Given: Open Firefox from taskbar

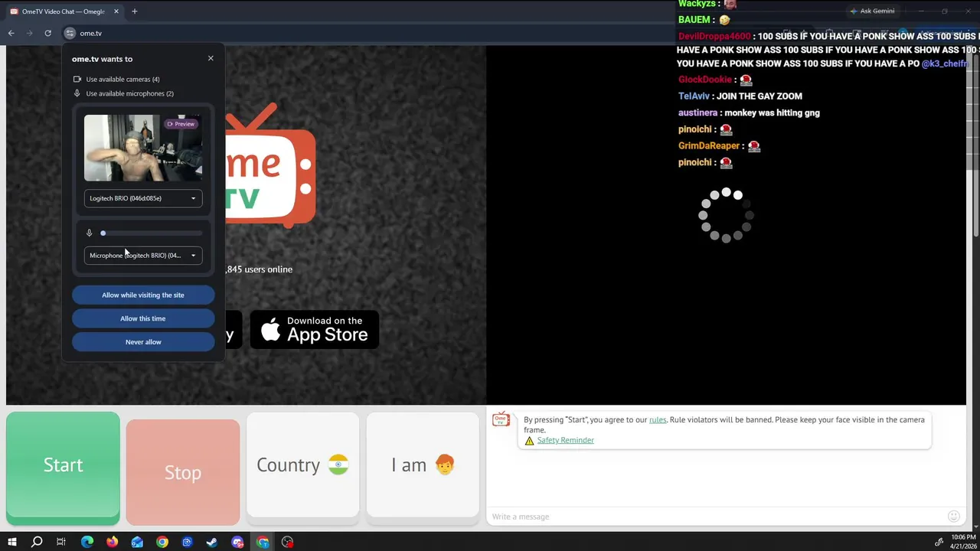Looking at the screenshot, I should pyautogui.click(x=112, y=542).
